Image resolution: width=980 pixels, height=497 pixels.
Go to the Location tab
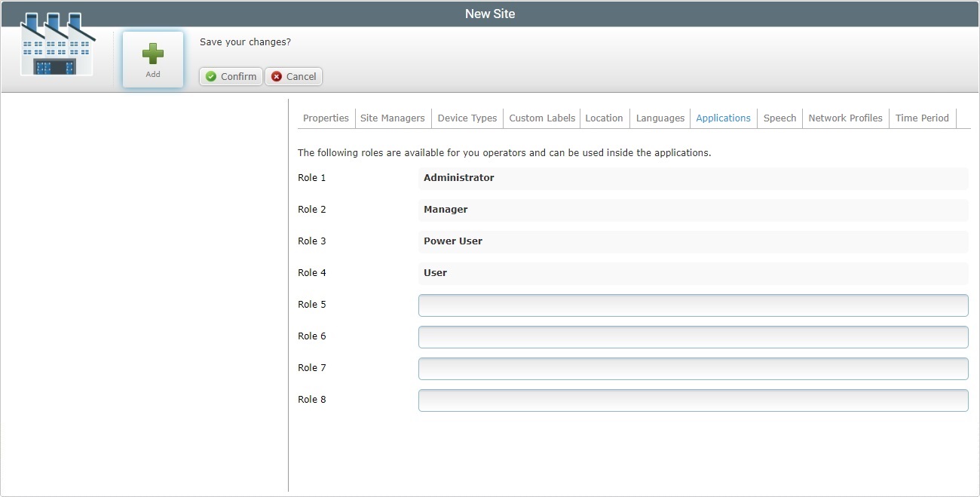pos(604,118)
